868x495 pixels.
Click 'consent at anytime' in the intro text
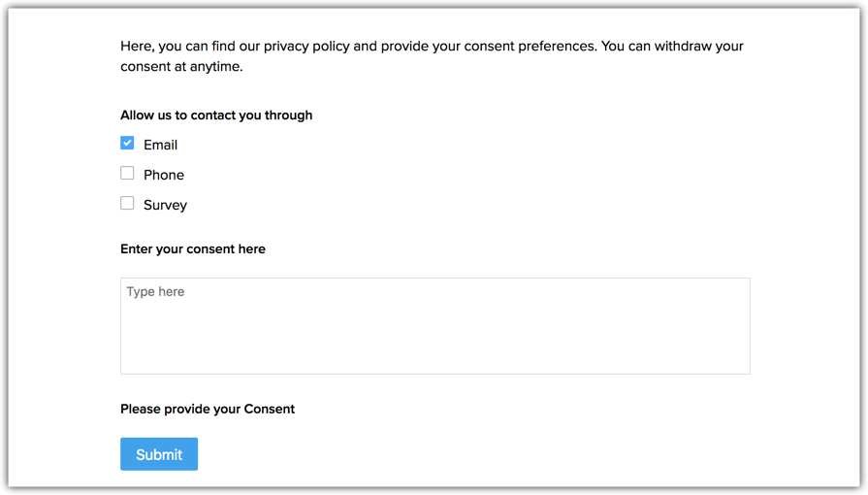point(181,67)
